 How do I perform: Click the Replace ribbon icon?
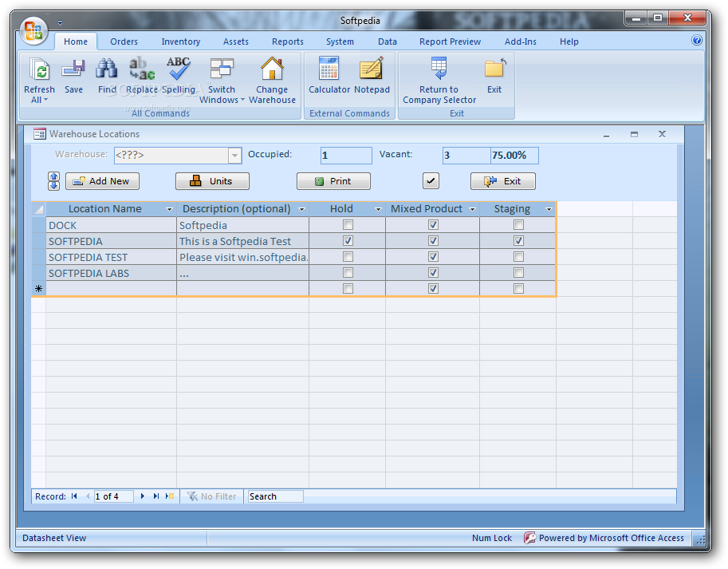[x=142, y=69]
